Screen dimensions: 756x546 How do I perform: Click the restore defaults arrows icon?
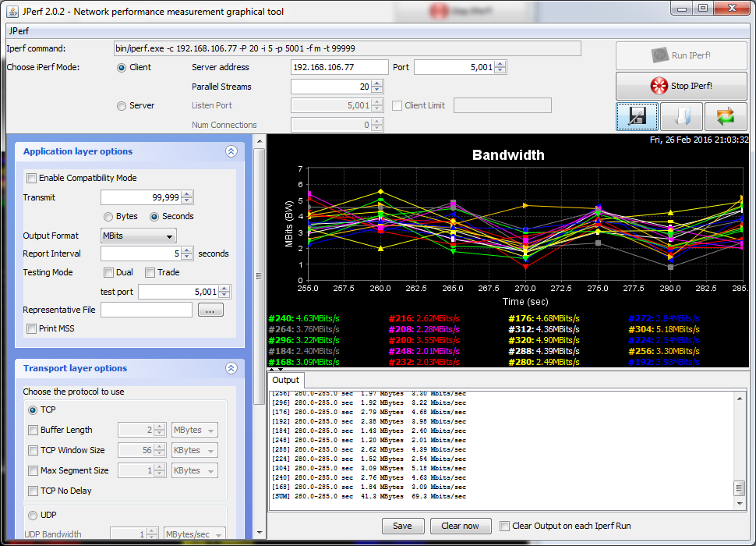(726, 116)
